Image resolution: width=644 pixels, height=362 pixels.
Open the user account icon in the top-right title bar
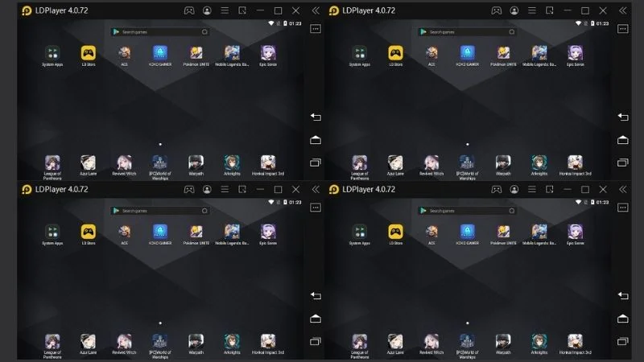(514, 10)
